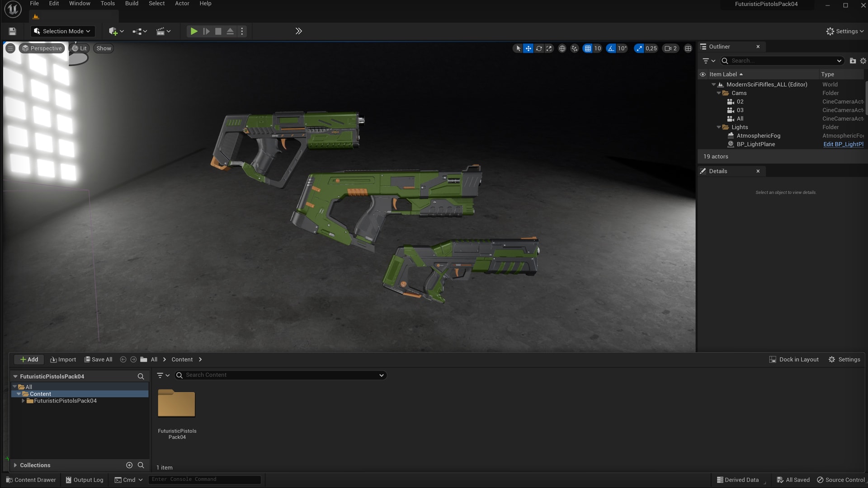
Task: Toggle rotation snap angle icon
Action: pos(611,48)
